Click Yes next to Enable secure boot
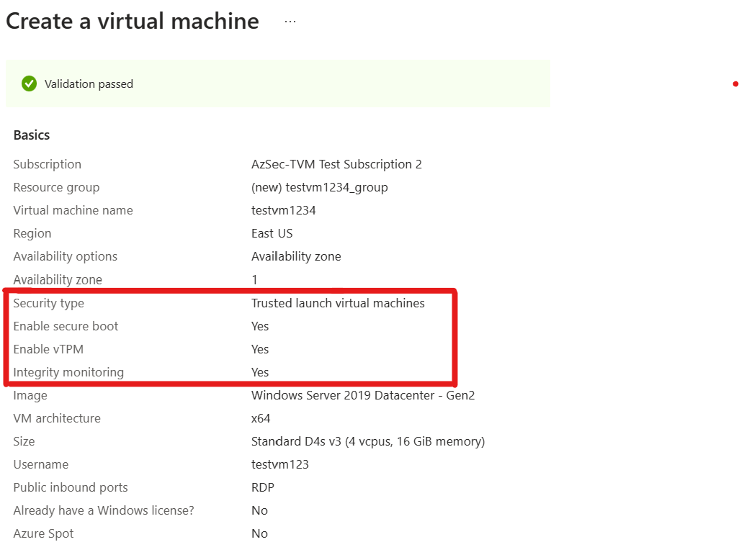Screen dimensions: 739x560 [259, 326]
